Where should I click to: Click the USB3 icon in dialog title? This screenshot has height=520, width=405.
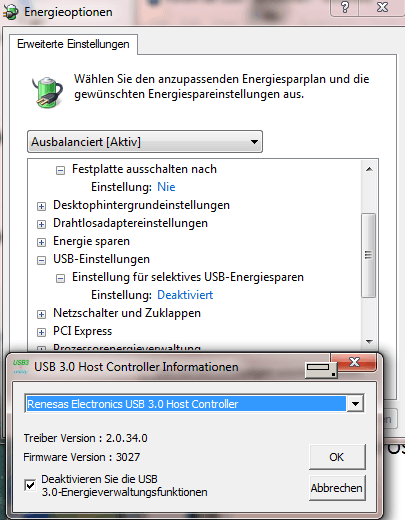[21, 366]
